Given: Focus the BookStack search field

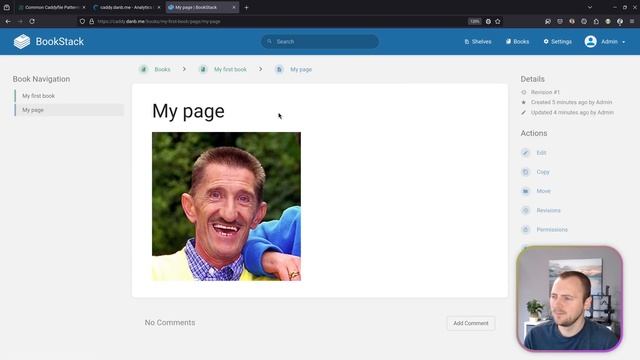Looking at the screenshot, I should (320, 41).
